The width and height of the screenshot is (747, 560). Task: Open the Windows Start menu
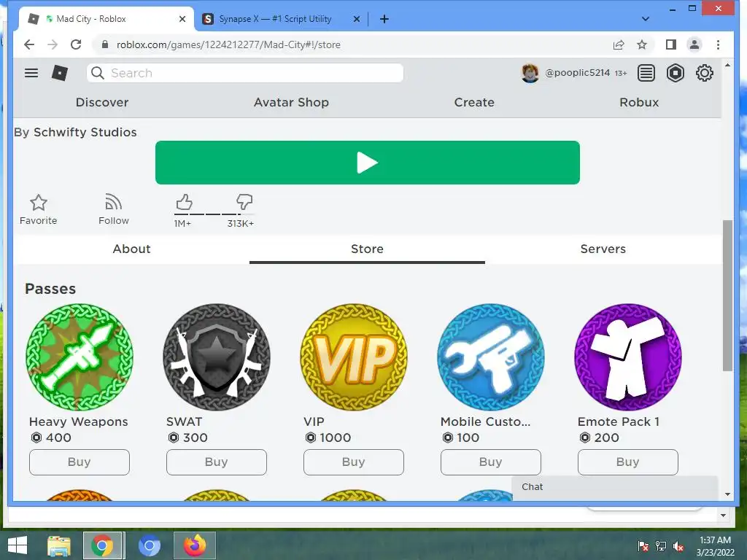18,545
